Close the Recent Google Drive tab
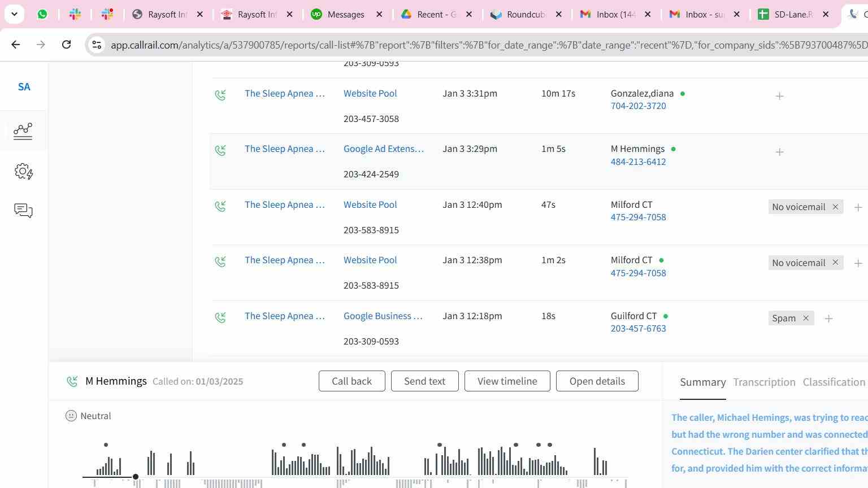Image resolution: width=868 pixels, height=488 pixels. [x=469, y=14]
